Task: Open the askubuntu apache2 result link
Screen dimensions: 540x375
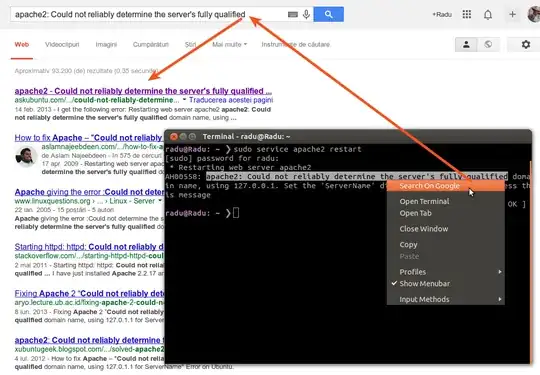Action: (143, 91)
